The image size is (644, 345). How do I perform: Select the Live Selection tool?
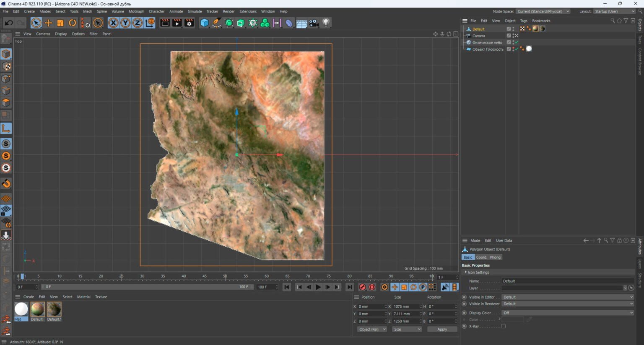pos(36,23)
